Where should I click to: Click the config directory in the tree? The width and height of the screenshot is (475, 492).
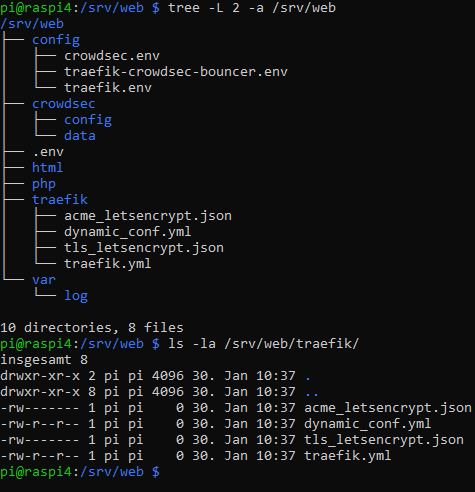(x=56, y=40)
